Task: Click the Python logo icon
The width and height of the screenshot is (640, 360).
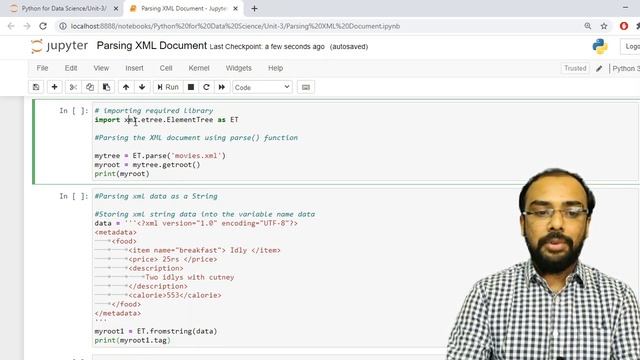Action: pyautogui.click(x=600, y=47)
